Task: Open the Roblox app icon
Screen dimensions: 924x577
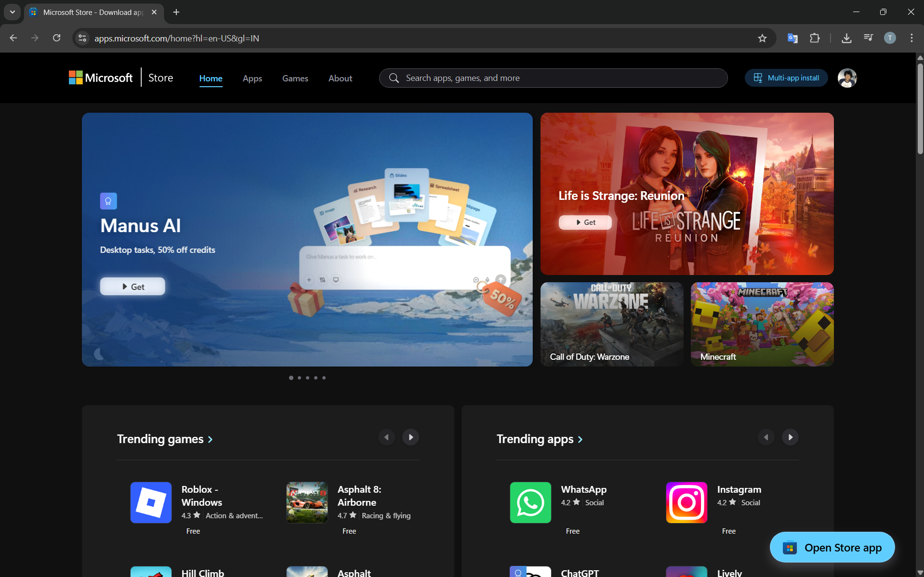Action: pyautogui.click(x=151, y=502)
